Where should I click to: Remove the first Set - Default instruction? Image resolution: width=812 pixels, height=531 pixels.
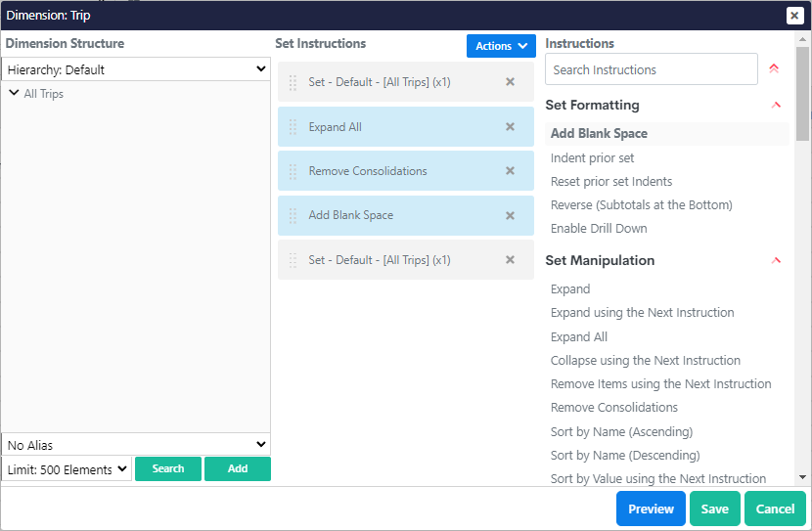coord(510,82)
